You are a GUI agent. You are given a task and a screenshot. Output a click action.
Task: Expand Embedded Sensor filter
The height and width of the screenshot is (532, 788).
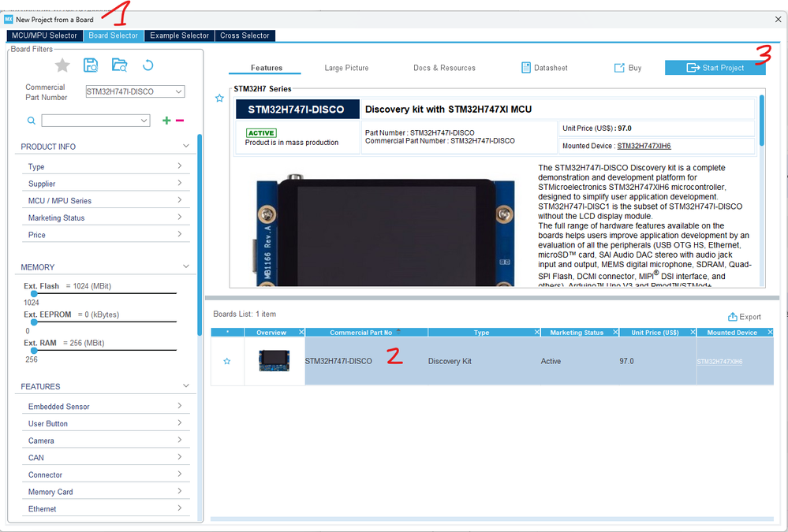click(106, 407)
